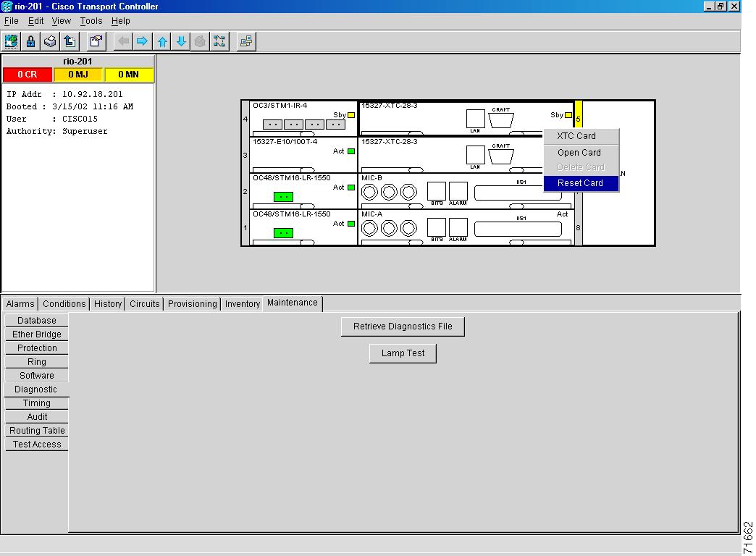This screenshot has height=556, width=756.
Task: Open the Edit menu
Action: coord(35,21)
